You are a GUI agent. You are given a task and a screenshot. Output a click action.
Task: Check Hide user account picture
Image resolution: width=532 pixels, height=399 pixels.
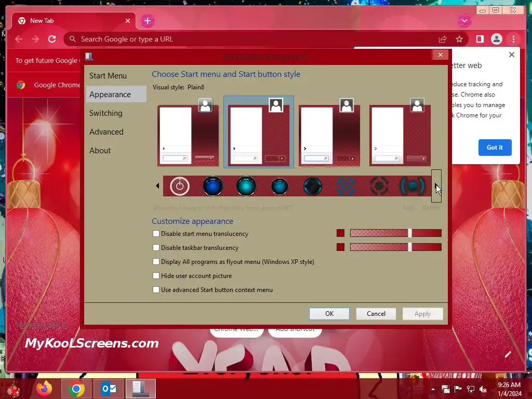(156, 275)
